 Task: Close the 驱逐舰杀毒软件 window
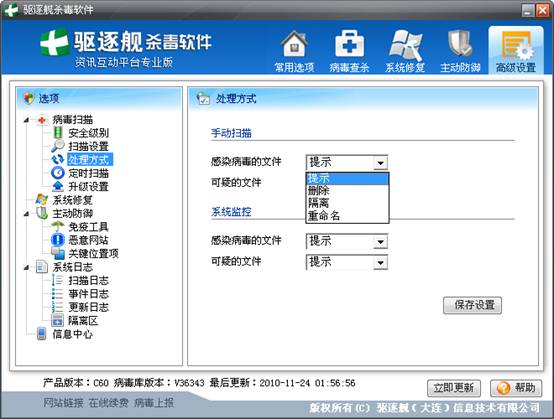[x=542, y=10]
